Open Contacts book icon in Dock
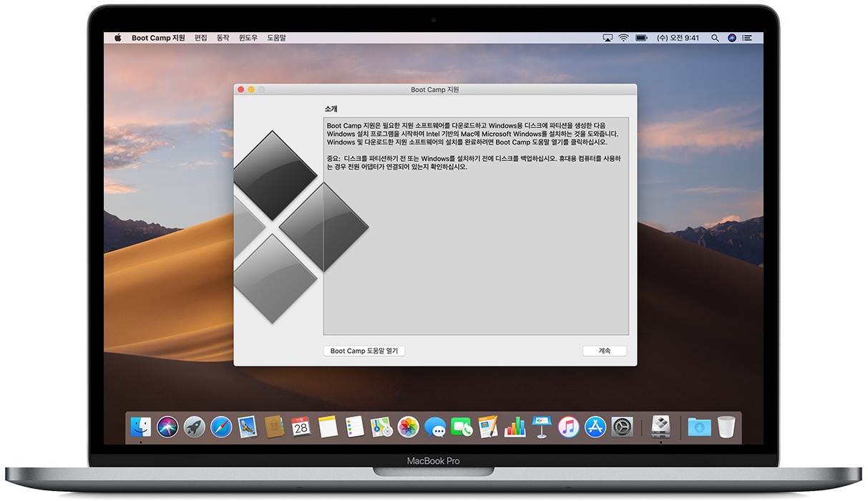The height and width of the screenshot is (501, 868). 275,427
